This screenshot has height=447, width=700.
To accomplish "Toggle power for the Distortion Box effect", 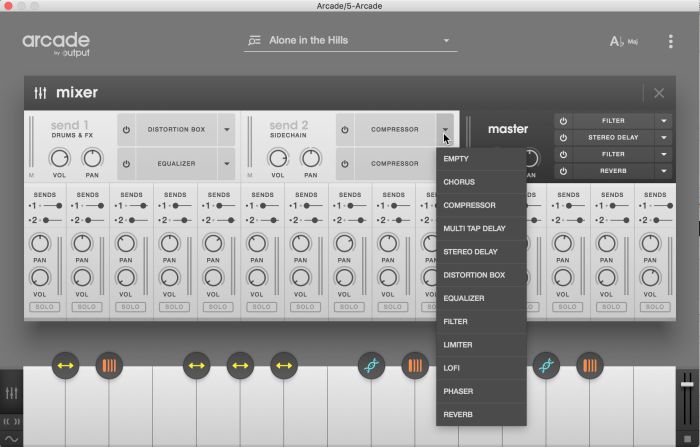I will (126, 130).
